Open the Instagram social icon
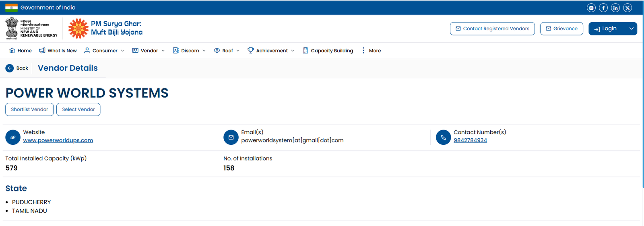Image resolution: width=644 pixels, height=226 pixels. pos(591,8)
